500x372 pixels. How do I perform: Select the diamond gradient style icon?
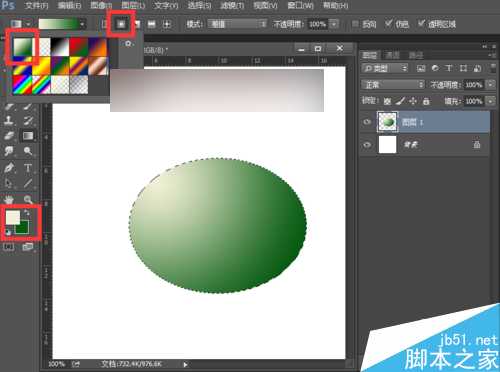click(x=167, y=24)
